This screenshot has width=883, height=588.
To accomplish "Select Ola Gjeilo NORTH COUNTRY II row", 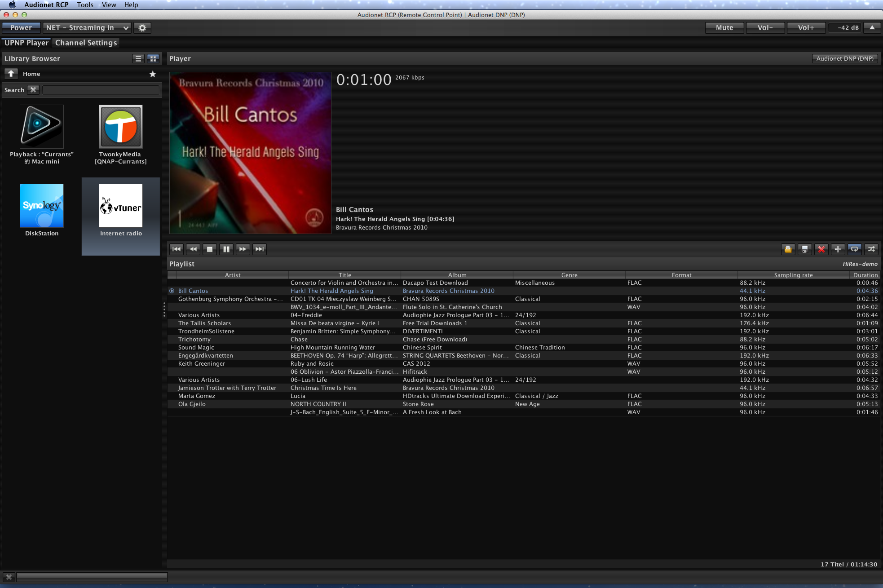I will click(524, 404).
